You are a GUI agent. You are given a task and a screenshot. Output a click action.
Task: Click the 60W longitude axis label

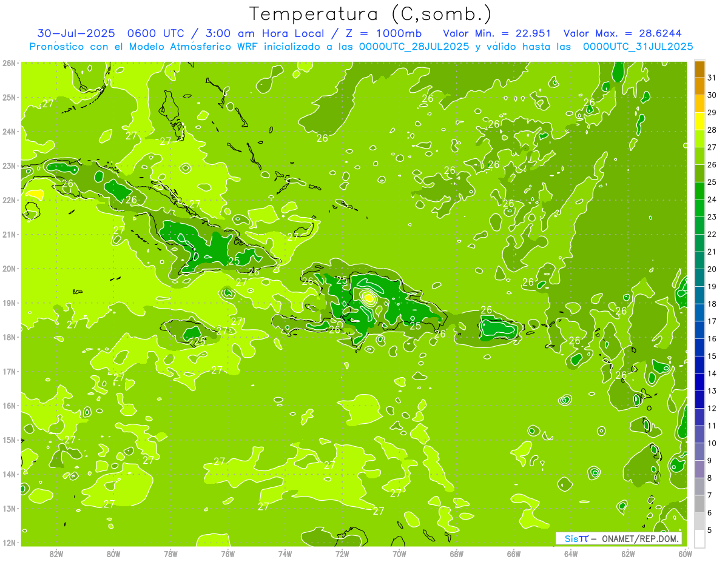[685, 554]
